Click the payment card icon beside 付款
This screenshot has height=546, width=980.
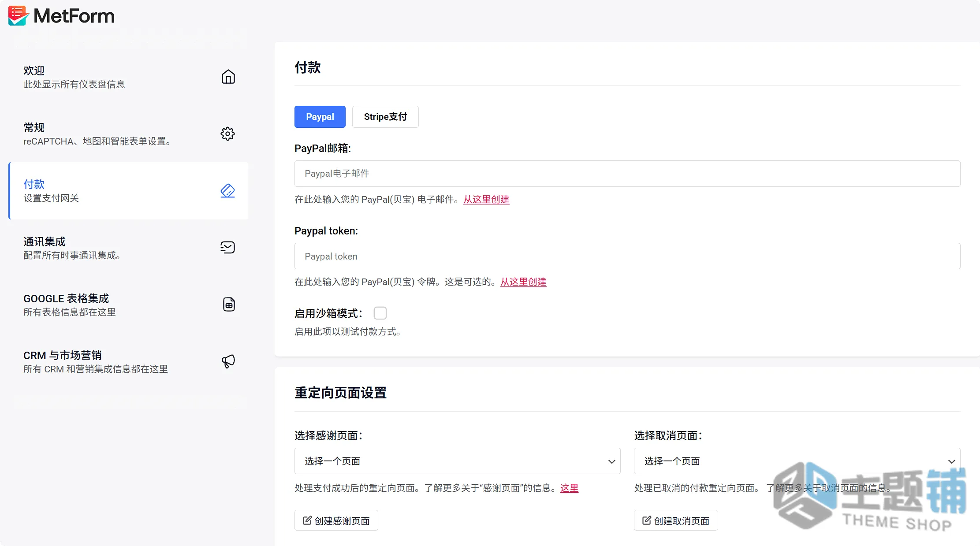pos(228,190)
